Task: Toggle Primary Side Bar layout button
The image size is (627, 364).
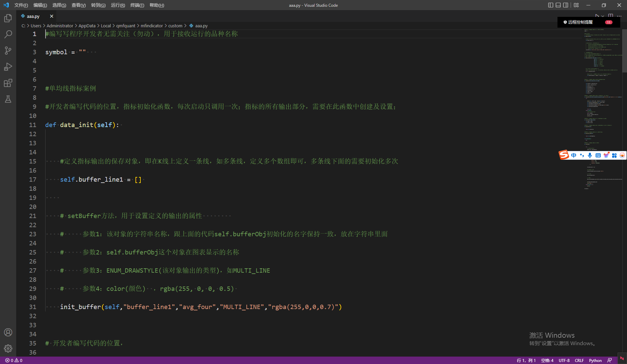Action: (x=551, y=5)
